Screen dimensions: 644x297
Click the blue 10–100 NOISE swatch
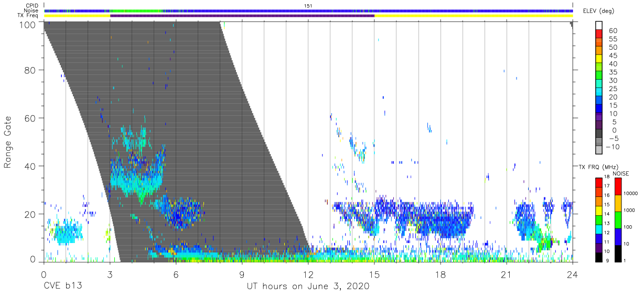click(x=617, y=236)
